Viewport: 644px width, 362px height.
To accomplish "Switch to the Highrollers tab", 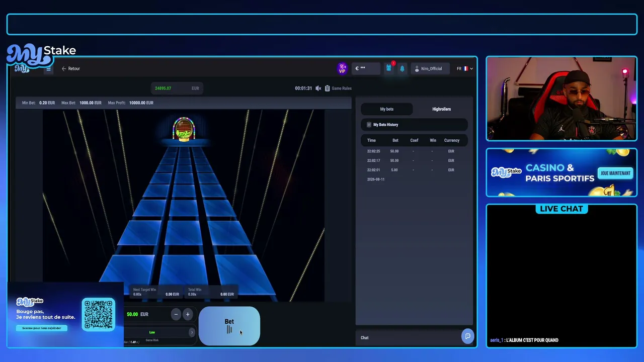I will [441, 109].
